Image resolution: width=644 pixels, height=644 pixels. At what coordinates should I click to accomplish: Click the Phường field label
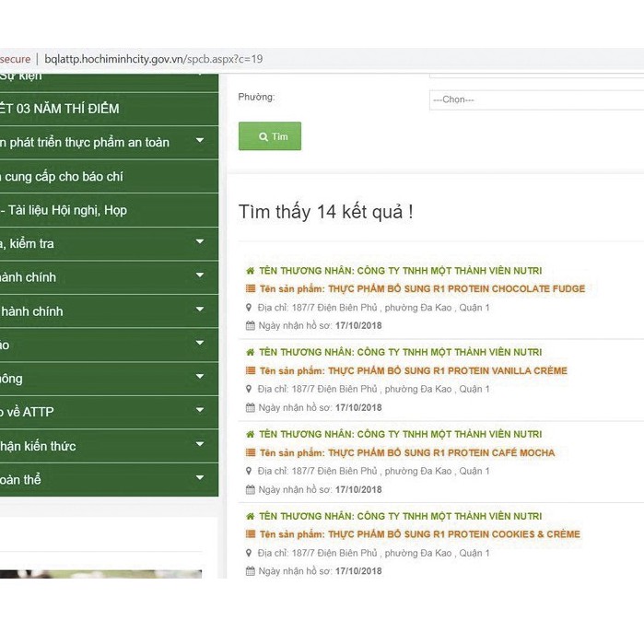pyautogui.click(x=257, y=98)
